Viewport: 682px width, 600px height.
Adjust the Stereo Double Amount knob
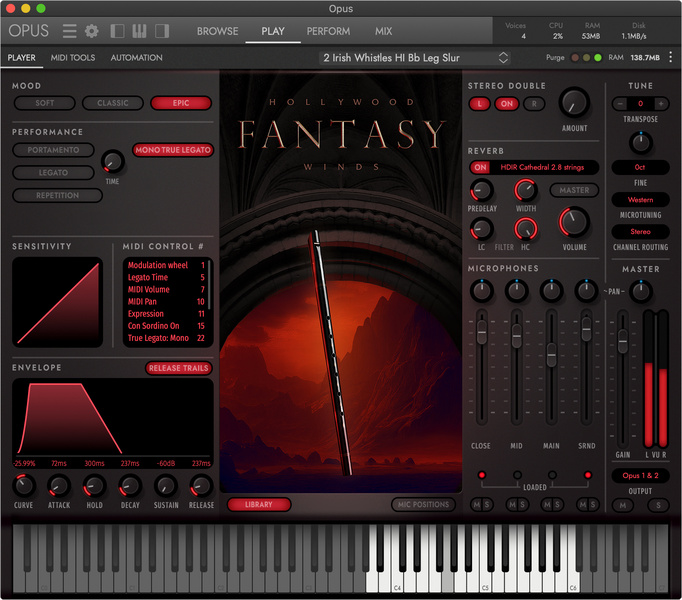pos(574,103)
